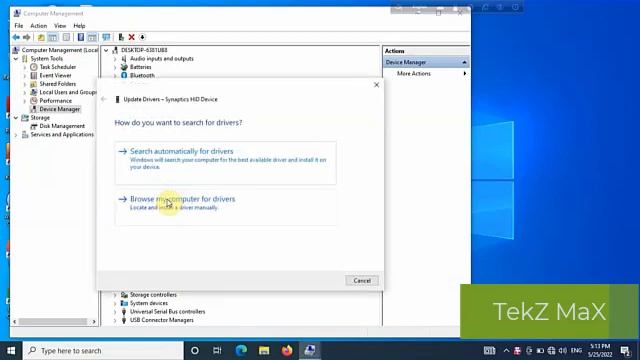
Task: Select Performance in the tree
Action: (x=56, y=101)
